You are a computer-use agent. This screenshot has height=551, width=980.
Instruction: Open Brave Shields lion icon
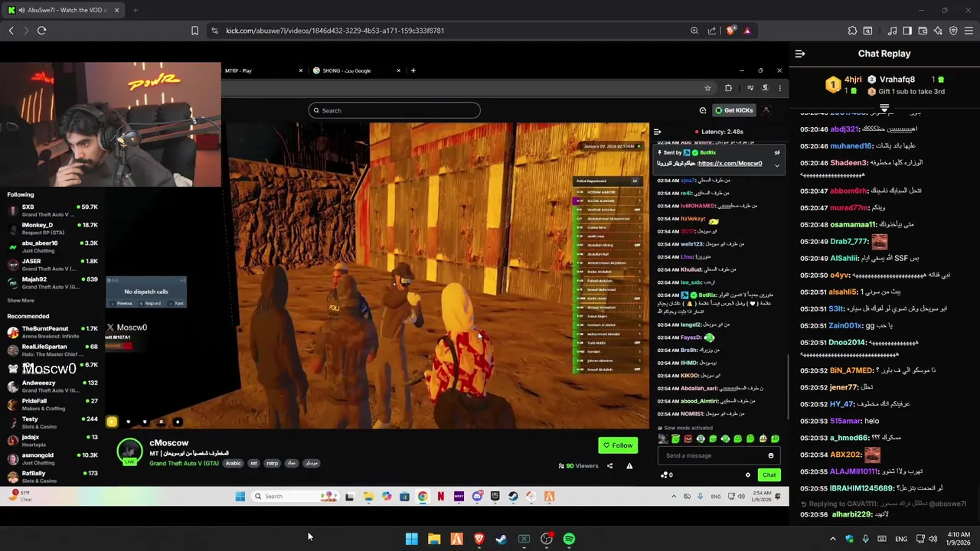pyautogui.click(x=730, y=31)
